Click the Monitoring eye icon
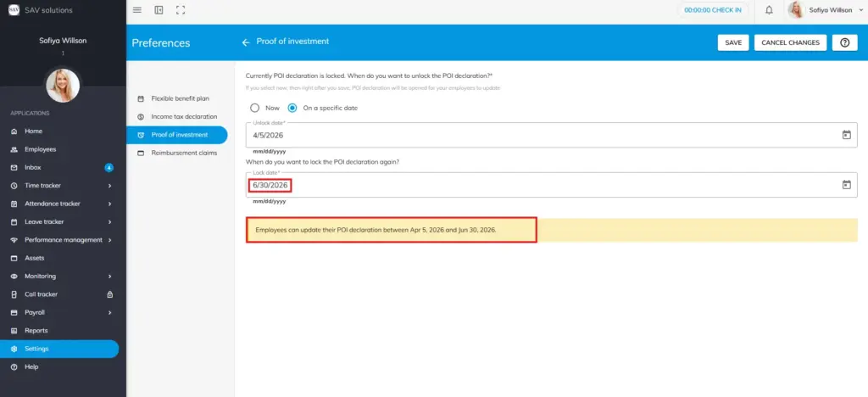 [14, 277]
